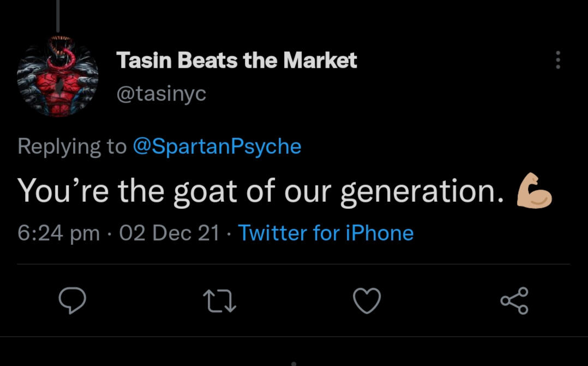Tap the reply speech bubble icon
Screen dimensions: 588x366
pos(72,300)
